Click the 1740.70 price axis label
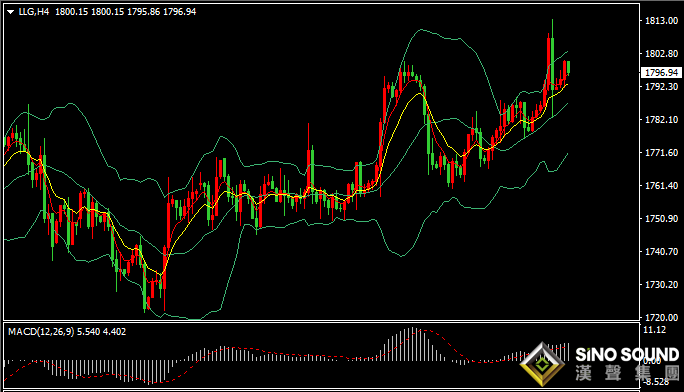 pos(661,252)
